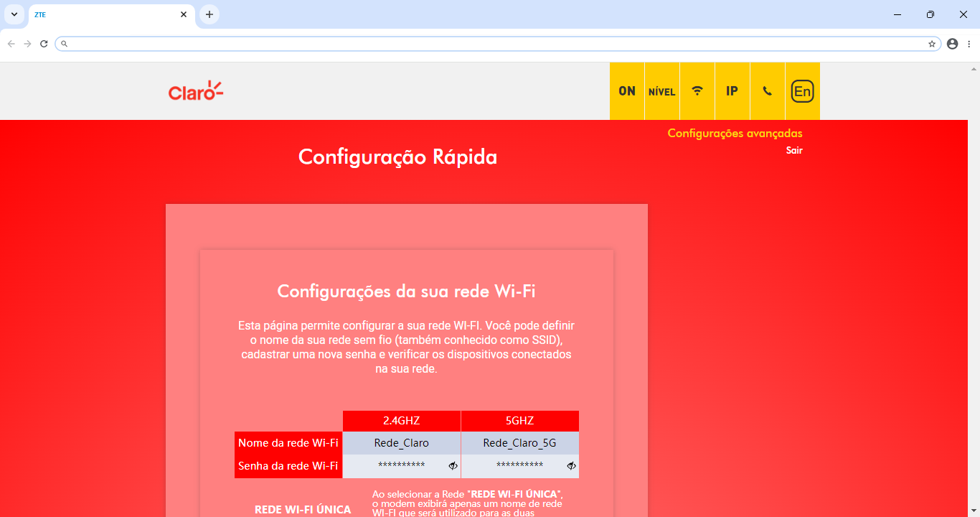980x517 pixels.
Task: Open the Chrome three-dot menu
Action: tap(969, 44)
